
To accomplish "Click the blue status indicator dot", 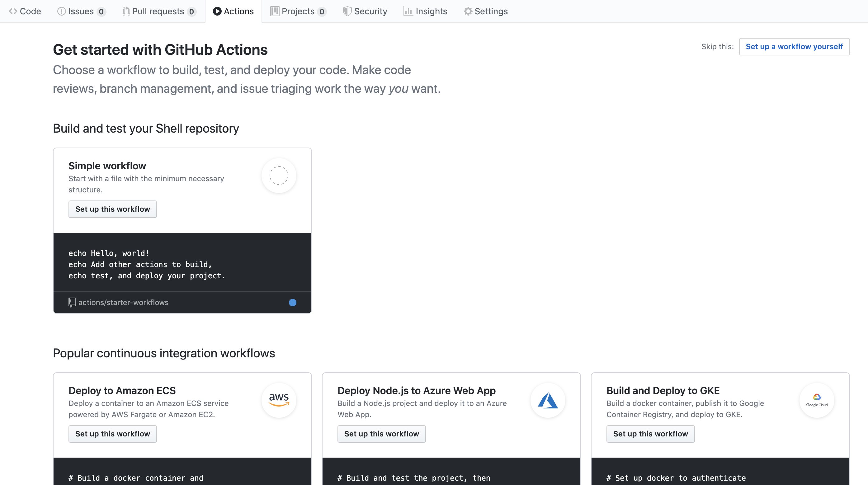I will click(x=293, y=303).
